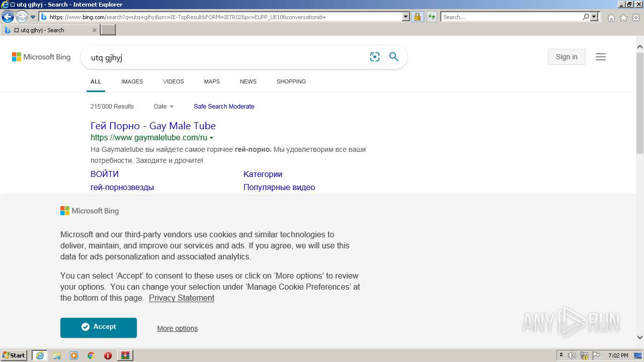Switch to the IMAGES tab
644x362 pixels.
click(x=132, y=81)
